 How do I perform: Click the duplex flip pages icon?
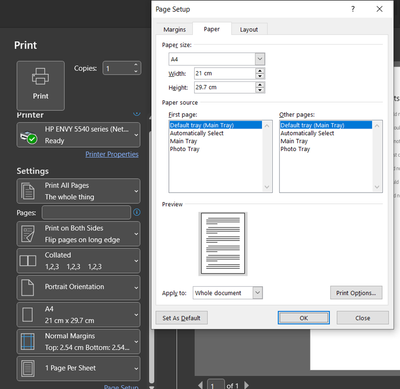[28, 234]
